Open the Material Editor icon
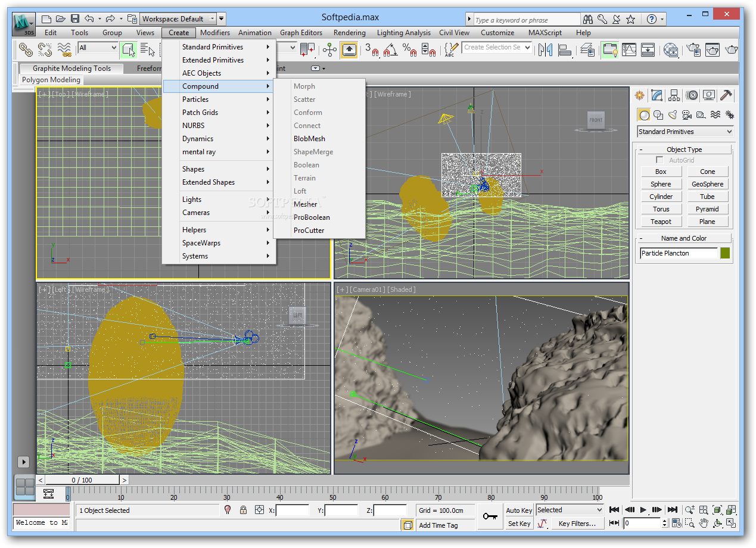The image size is (756, 548). 671,49
